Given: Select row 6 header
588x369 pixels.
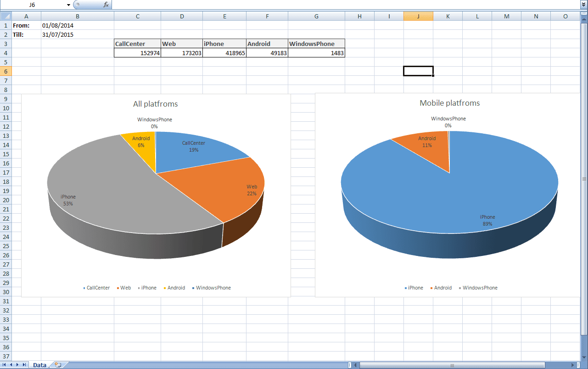Looking at the screenshot, I should pos(6,71).
